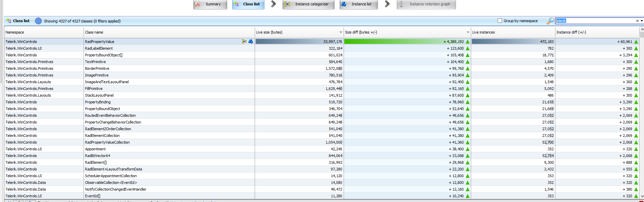Select the Appointment class row
The image size is (644, 202).
tap(321, 149)
